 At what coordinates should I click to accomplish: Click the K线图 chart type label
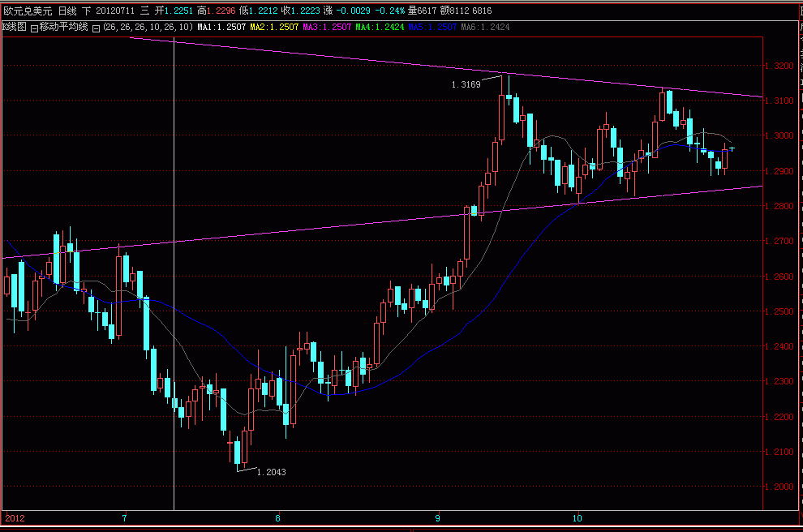pos(15,27)
